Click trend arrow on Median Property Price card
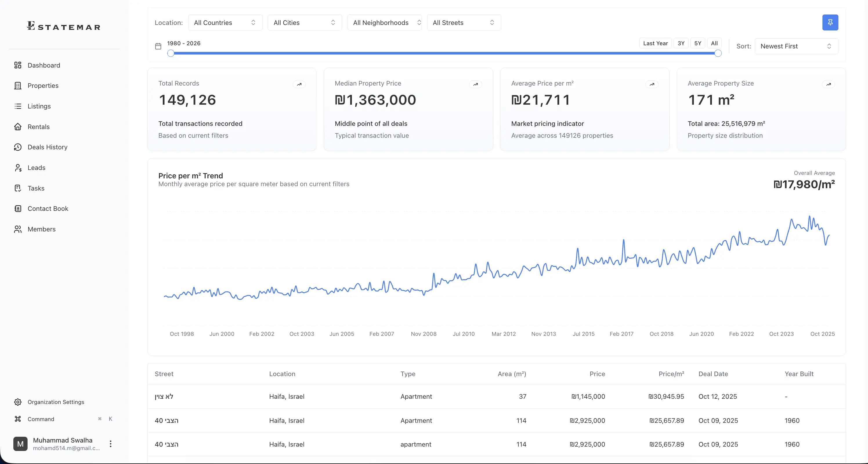The width and height of the screenshot is (868, 464). tap(475, 84)
